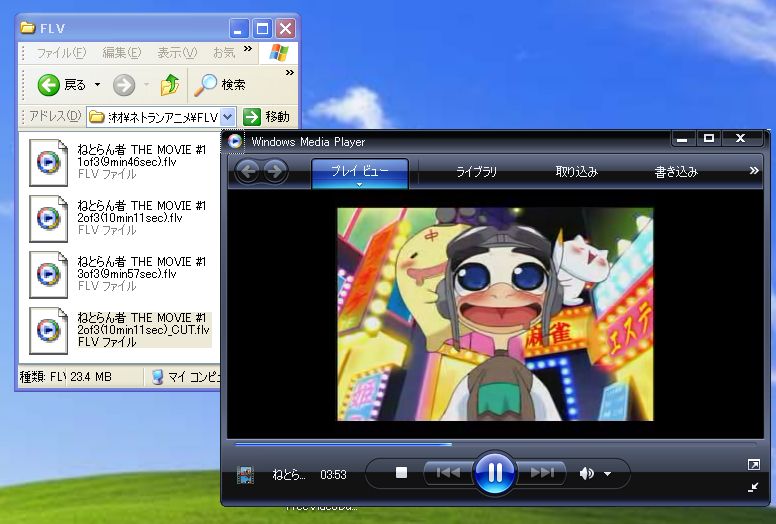The image size is (776, 524).
Task: Minimize the Windows Media Player window
Action: [682, 139]
